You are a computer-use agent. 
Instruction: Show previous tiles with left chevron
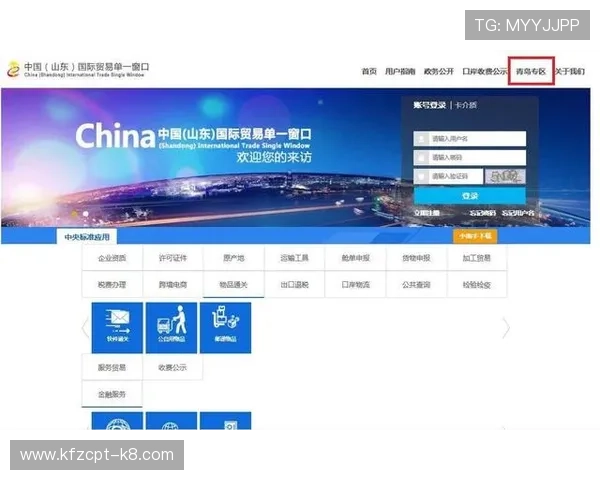pos(86,328)
